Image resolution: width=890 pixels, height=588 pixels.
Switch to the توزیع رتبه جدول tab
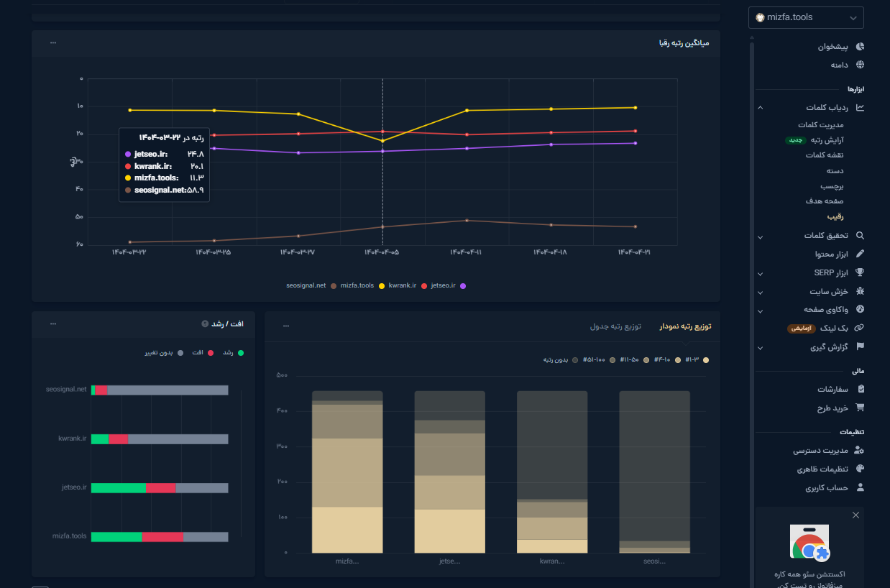(615, 326)
